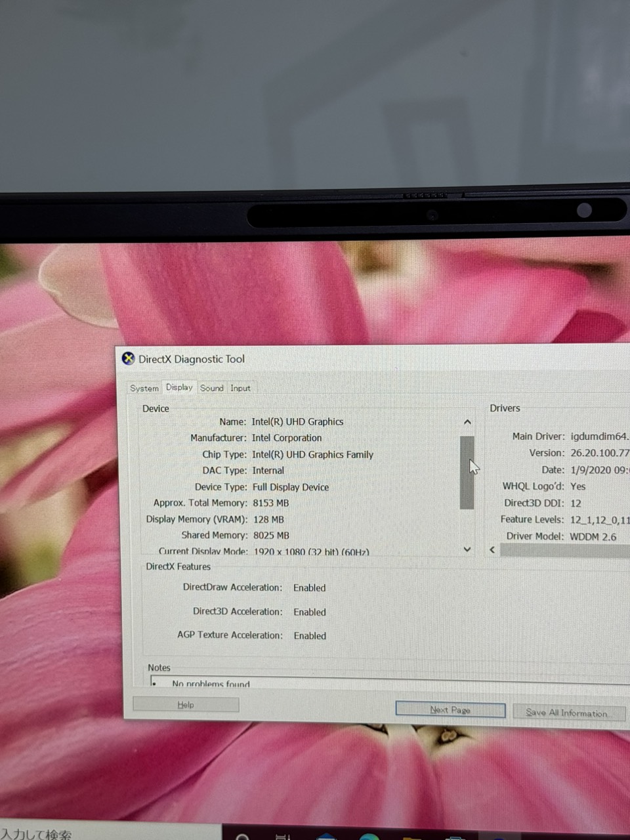The height and width of the screenshot is (840, 630).
Task: Click the '1920 x 1080' display mode value
Action: point(311,551)
